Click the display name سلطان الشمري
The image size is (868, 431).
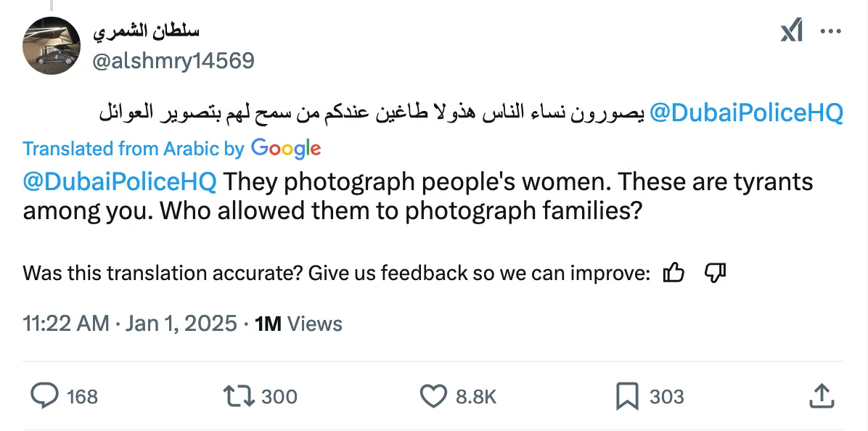coord(146,31)
